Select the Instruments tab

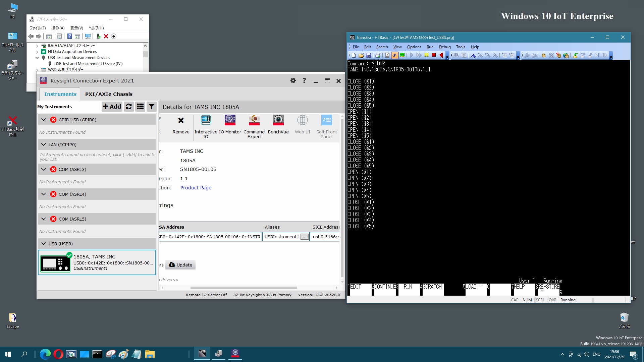[x=60, y=94]
